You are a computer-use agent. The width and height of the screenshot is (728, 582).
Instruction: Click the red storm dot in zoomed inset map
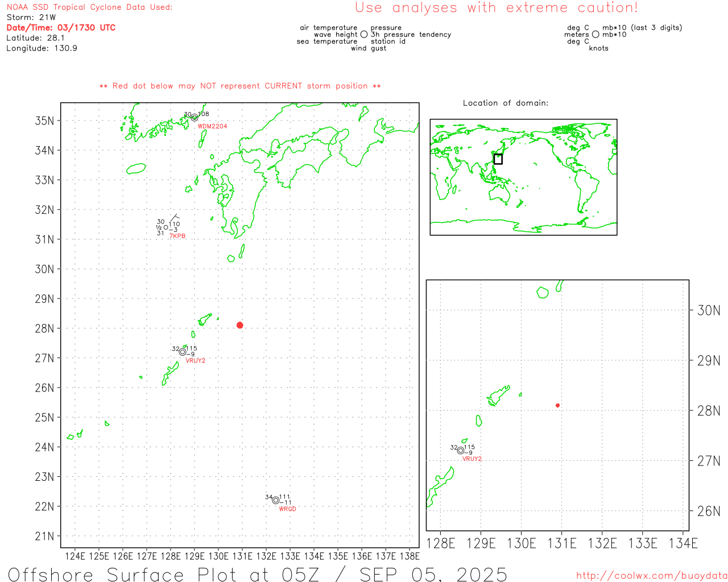pyautogui.click(x=557, y=405)
